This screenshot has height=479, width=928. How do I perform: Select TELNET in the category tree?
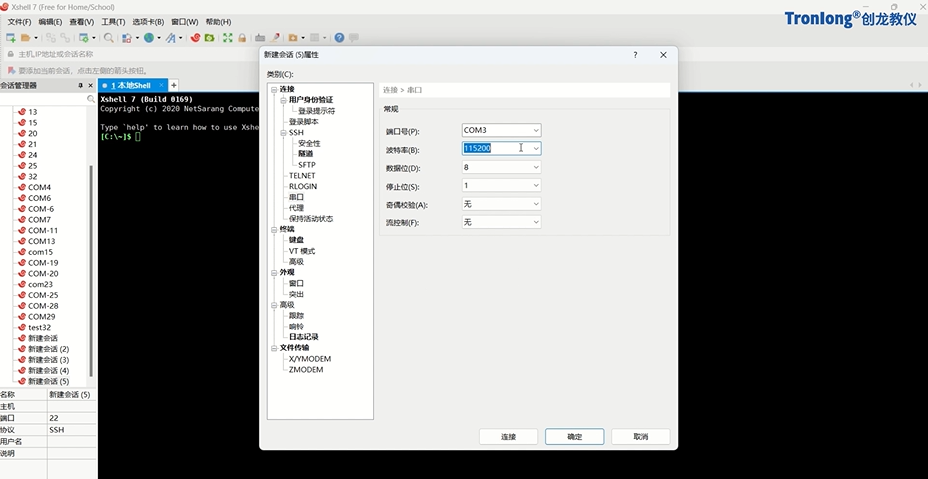302,176
